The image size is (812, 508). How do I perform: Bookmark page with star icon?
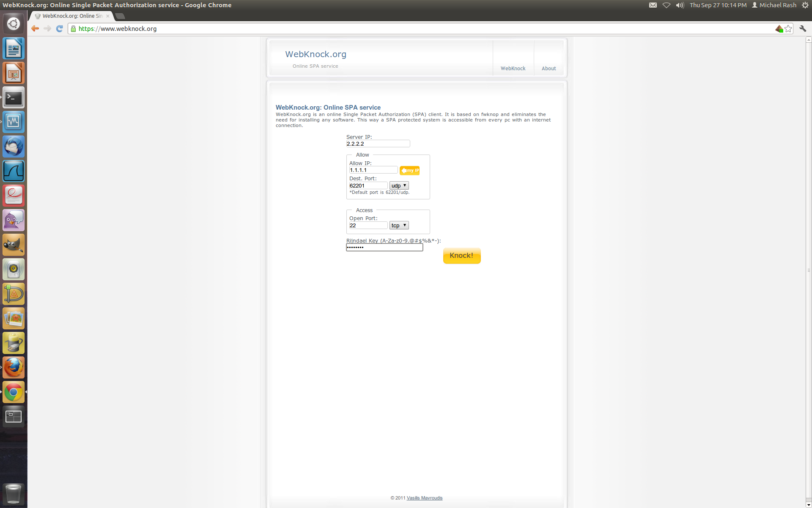pos(788,28)
